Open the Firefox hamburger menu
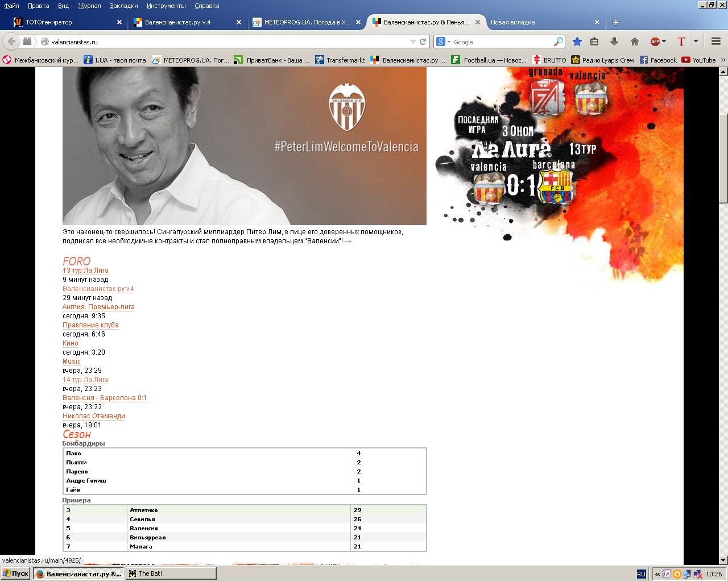728x582 pixels. tap(716, 41)
